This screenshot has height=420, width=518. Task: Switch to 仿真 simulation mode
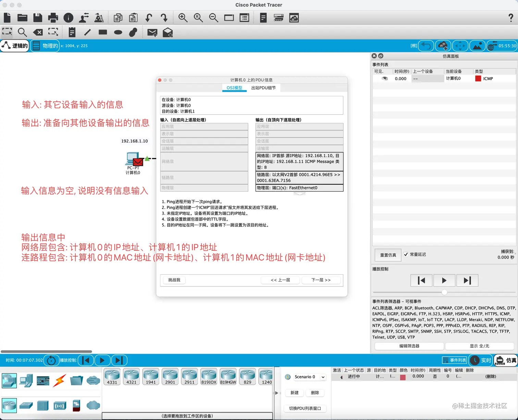[x=506, y=360]
